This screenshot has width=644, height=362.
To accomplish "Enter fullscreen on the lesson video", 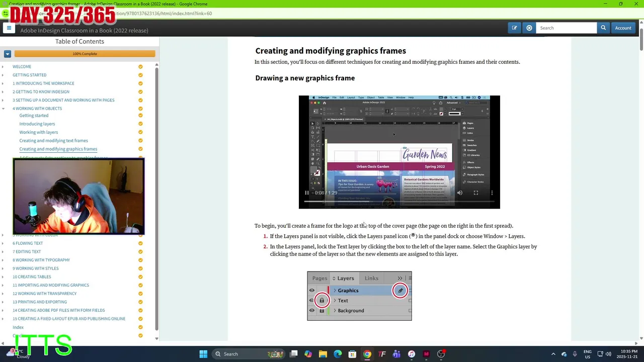I will 476,193.
